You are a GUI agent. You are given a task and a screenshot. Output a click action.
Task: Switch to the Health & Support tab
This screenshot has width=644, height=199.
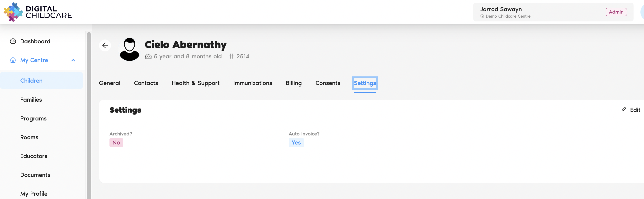pyautogui.click(x=195, y=83)
